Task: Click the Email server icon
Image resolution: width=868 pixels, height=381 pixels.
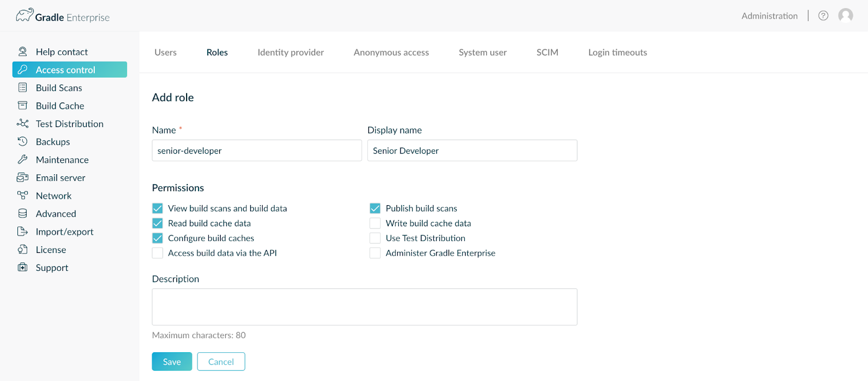Action: click(x=23, y=177)
